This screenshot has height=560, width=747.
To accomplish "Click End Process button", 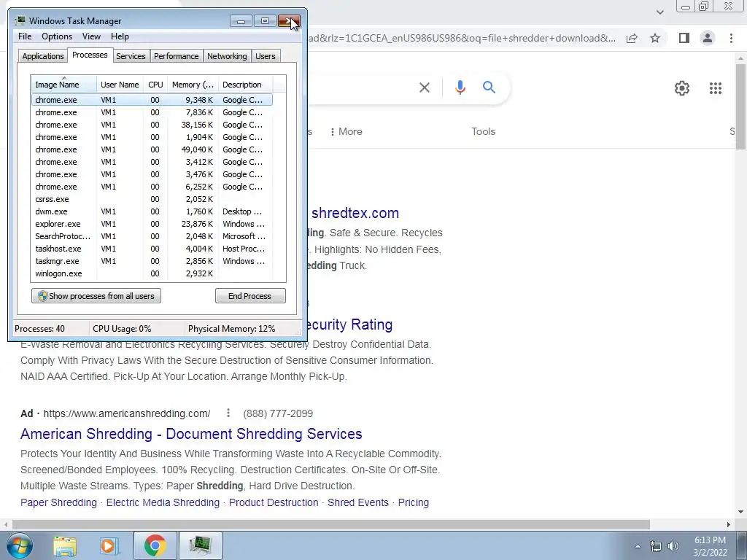I will click(250, 296).
